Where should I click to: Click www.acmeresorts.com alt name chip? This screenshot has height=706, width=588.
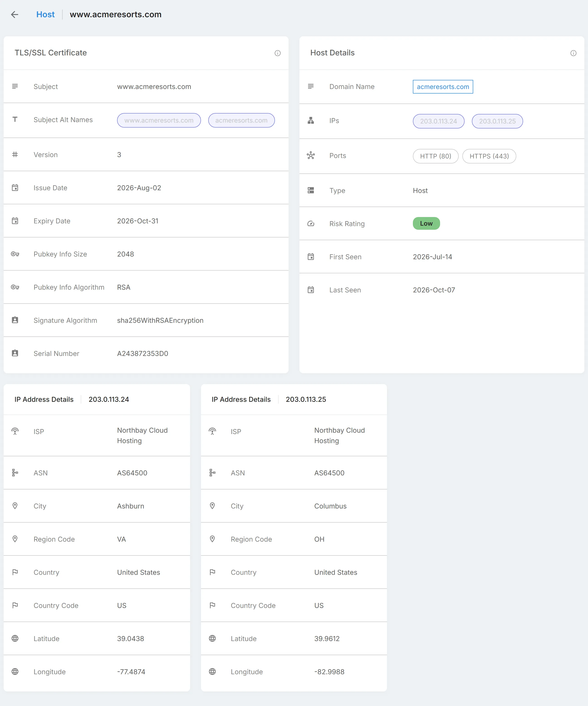pos(159,120)
